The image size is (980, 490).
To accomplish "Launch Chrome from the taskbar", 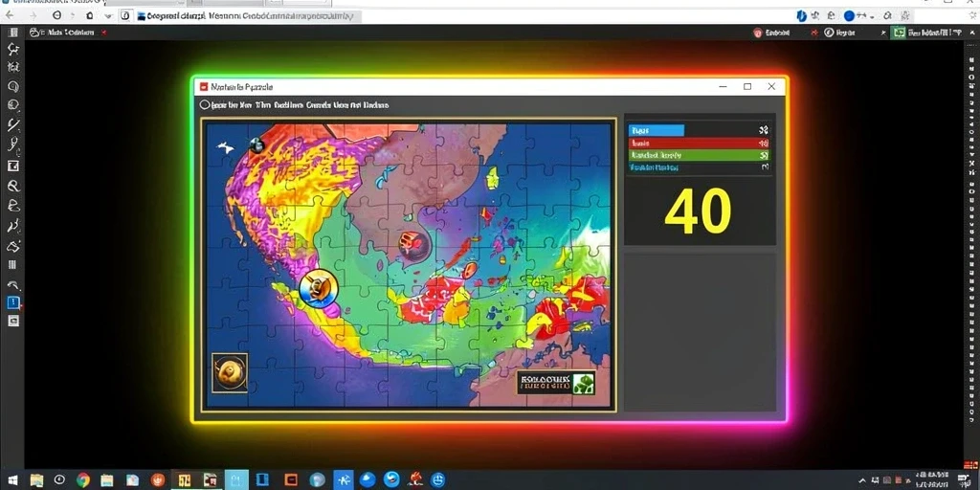I will pos(83,480).
